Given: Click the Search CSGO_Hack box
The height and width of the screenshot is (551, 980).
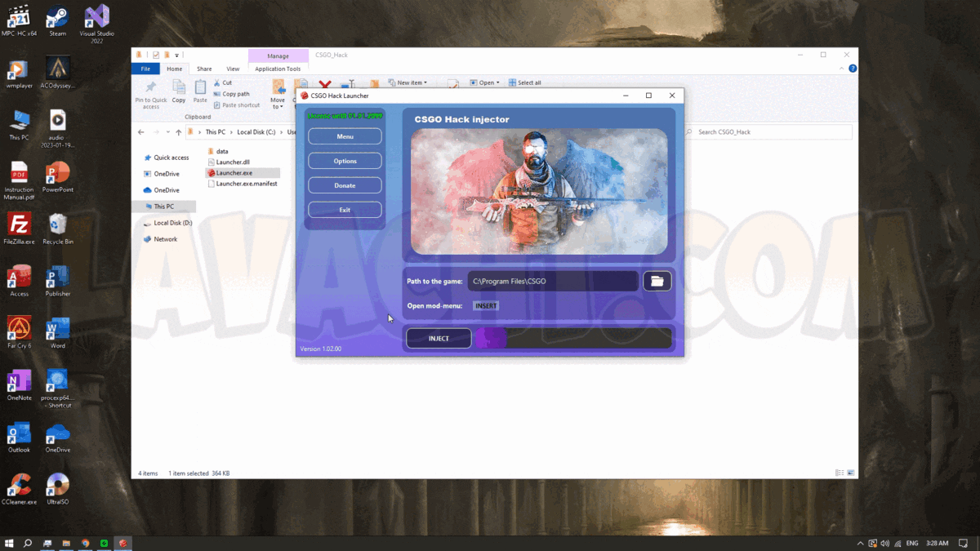Looking at the screenshot, I should coord(768,131).
